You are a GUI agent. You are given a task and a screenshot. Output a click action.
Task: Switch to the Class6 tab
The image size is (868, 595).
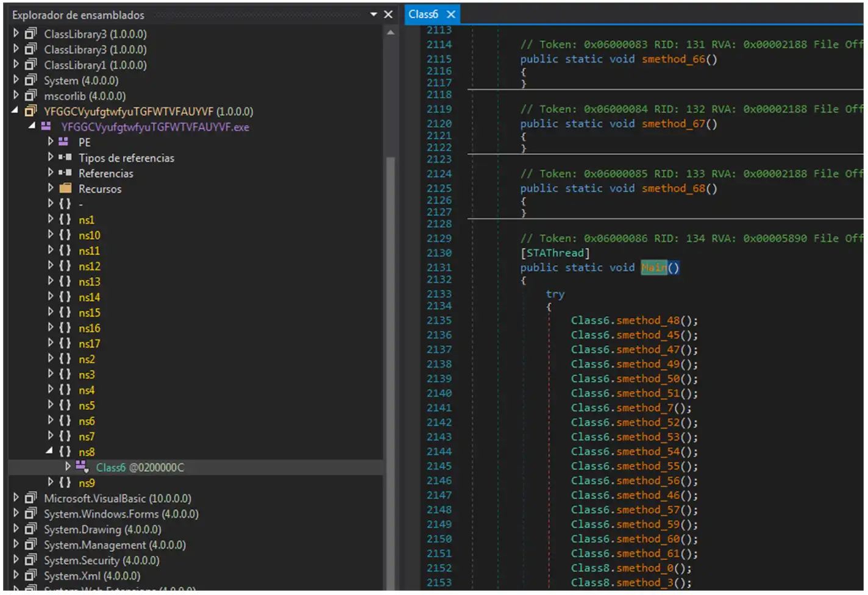click(x=423, y=14)
